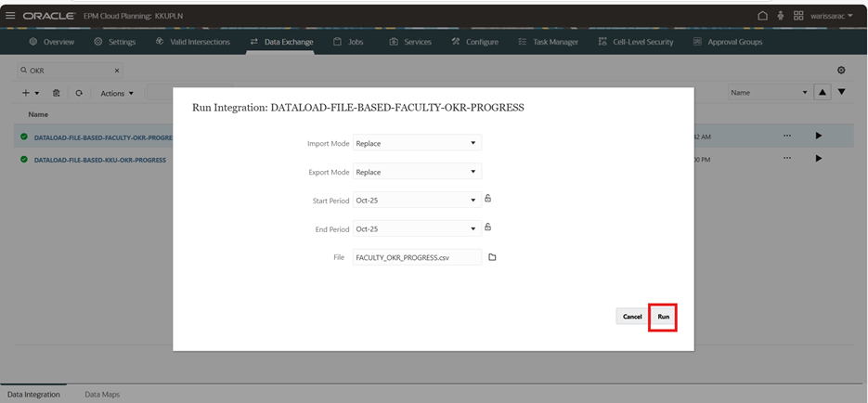
Task: Click the gear settings icon at right
Action: point(841,71)
